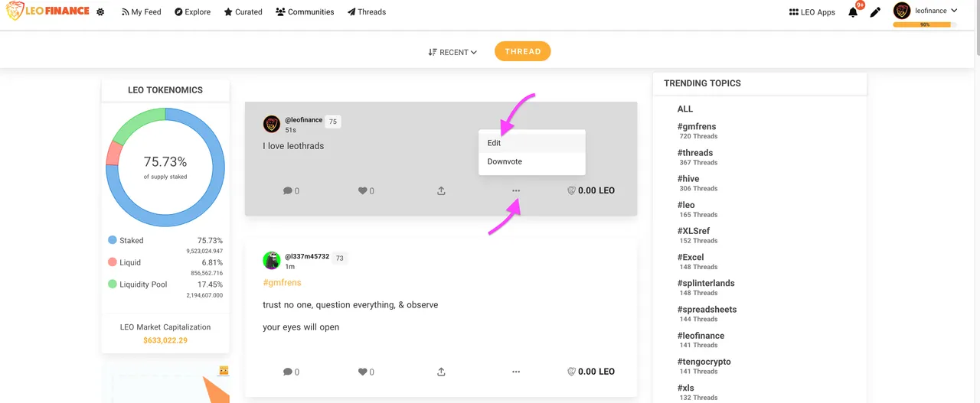Like the l337m45732 thread with heart

click(366, 372)
